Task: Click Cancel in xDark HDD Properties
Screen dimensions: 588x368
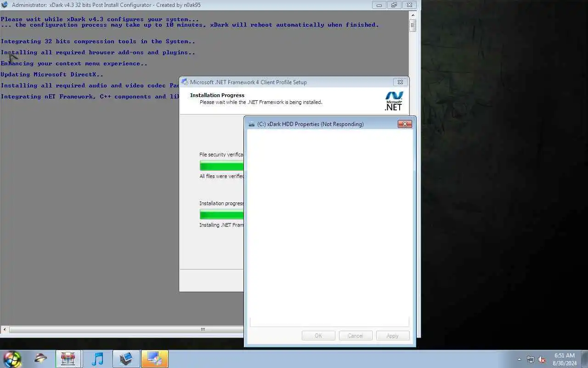Action: [356, 336]
